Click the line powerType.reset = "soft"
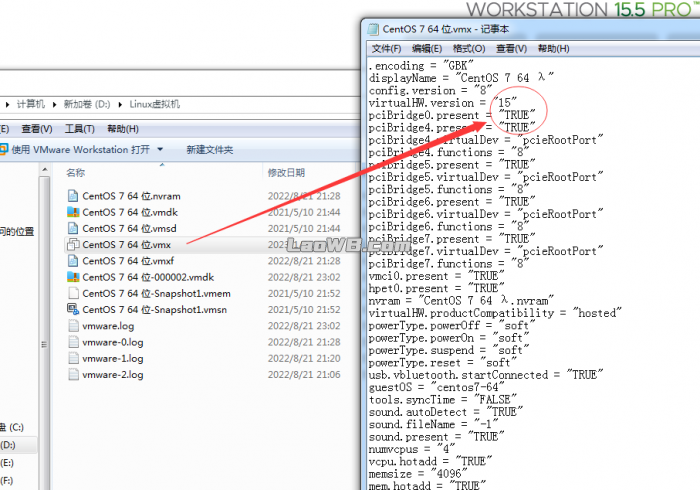The image size is (700, 490). [442, 362]
